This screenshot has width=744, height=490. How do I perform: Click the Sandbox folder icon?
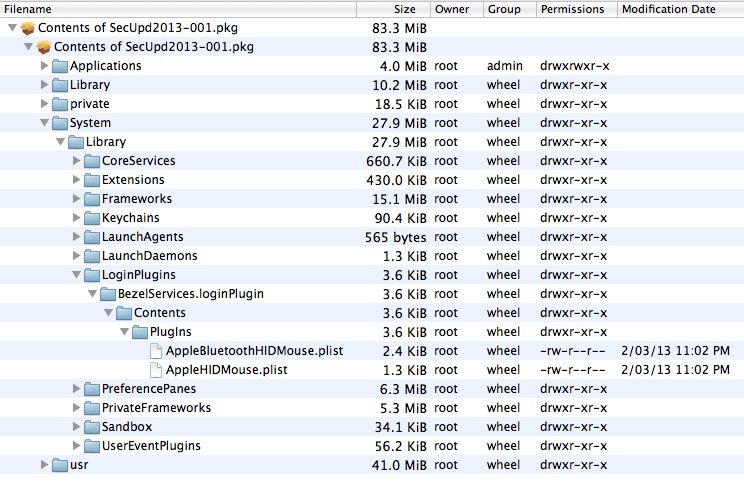point(92,426)
